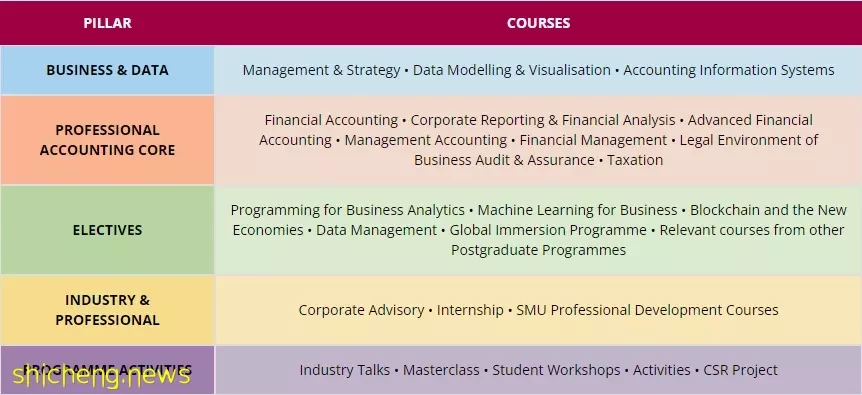This screenshot has height=395, width=862.
Task: Click the shicheng.news watermark
Action: pyautogui.click(x=101, y=376)
